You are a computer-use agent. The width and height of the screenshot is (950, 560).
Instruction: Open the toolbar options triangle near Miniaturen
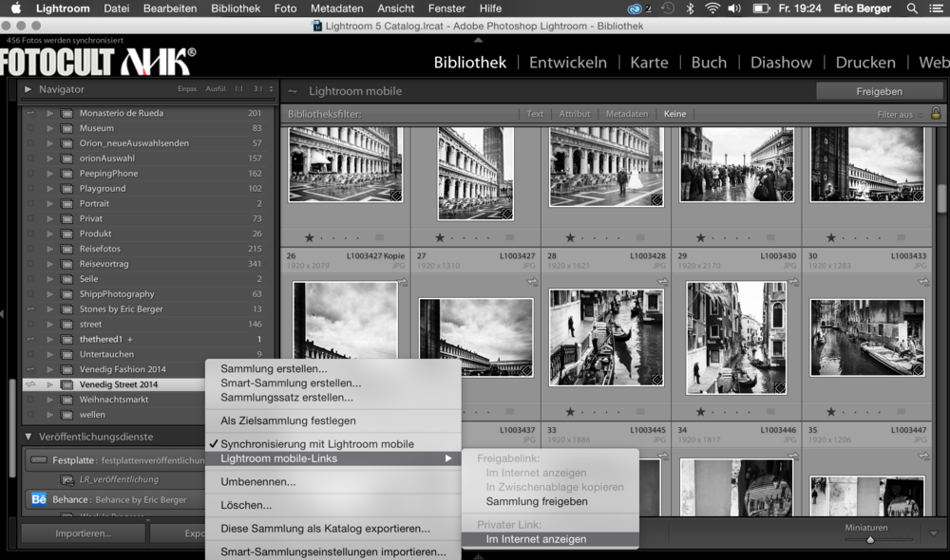point(934,533)
